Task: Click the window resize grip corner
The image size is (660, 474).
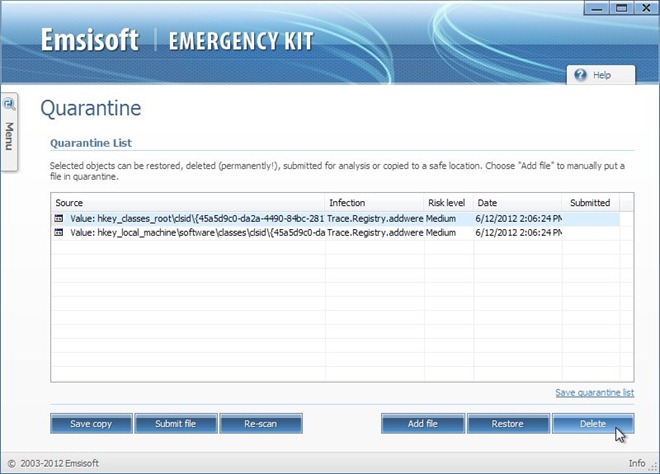Action: 653,467
